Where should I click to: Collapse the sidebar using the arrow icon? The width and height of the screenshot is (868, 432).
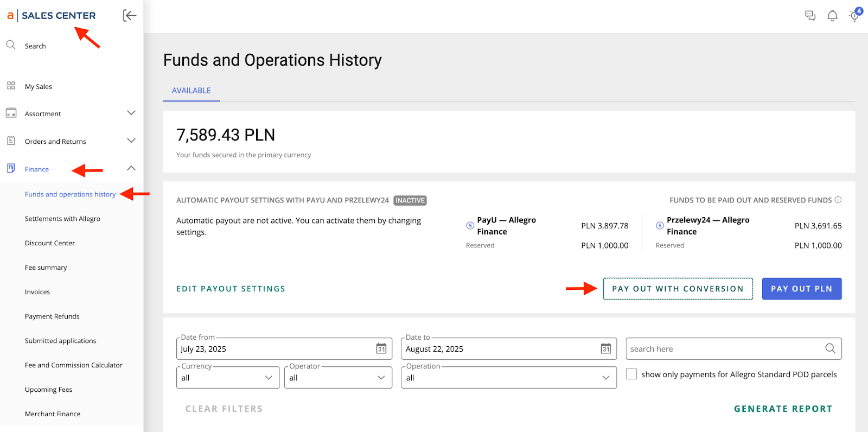pos(129,16)
